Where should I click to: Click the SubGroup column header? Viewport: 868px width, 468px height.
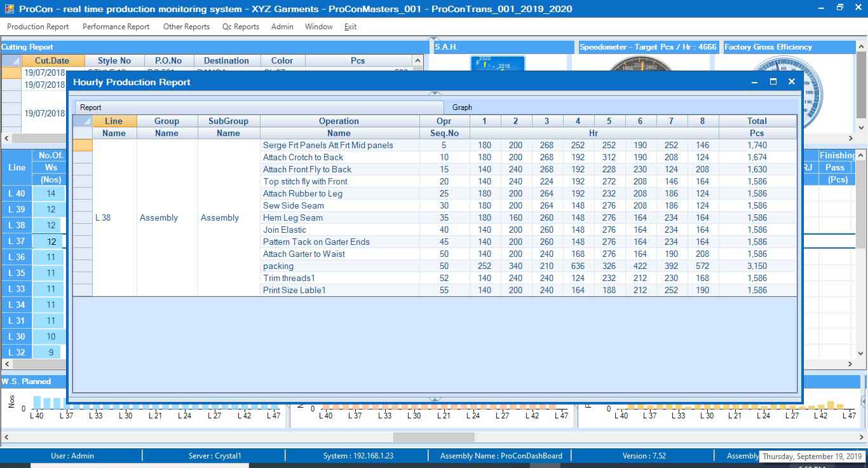click(x=229, y=121)
